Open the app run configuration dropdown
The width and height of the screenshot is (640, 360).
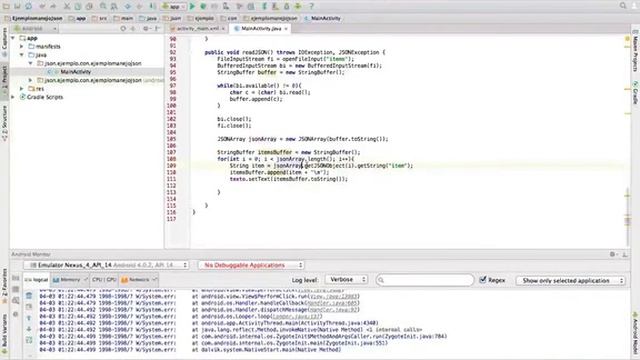[x=174, y=6]
